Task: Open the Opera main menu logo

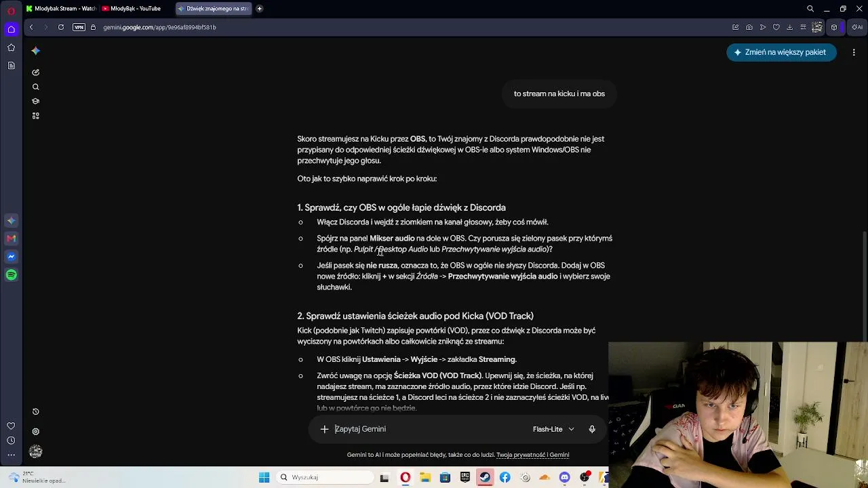Action: (11, 10)
